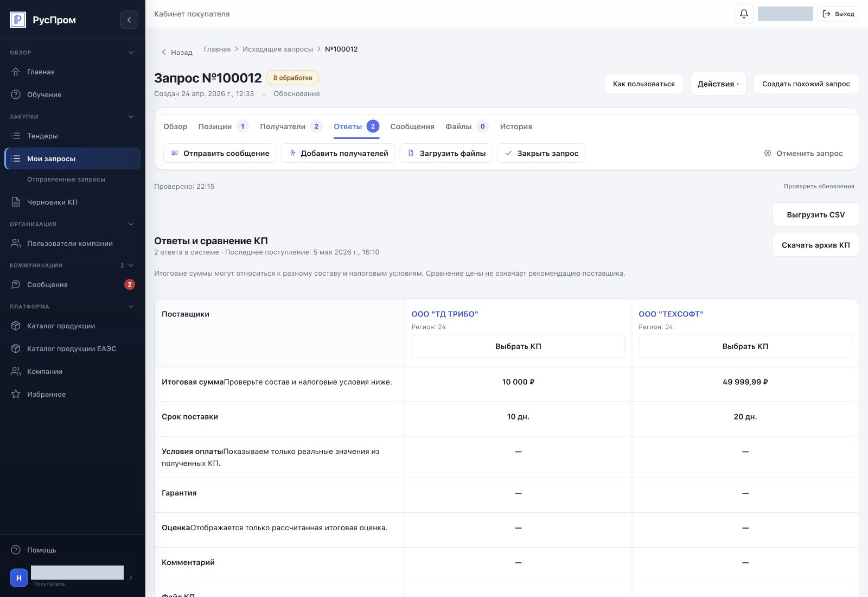The height and width of the screenshot is (597, 868).
Task: Open ООО "ТД ТРИБО" supplier link
Action: [x=445, y=314]
